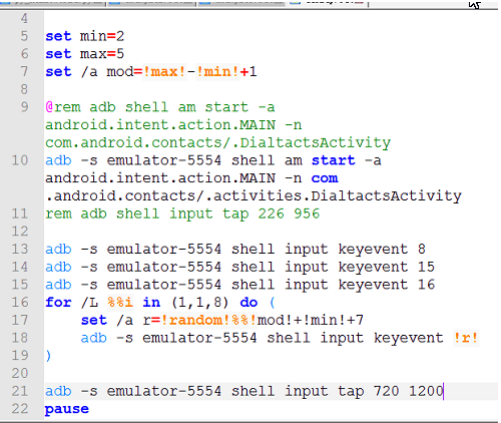501x423 pixels.
Task: Click green 'android.intent.action.MAIN -n' comment text
Action: click(174, 125)
